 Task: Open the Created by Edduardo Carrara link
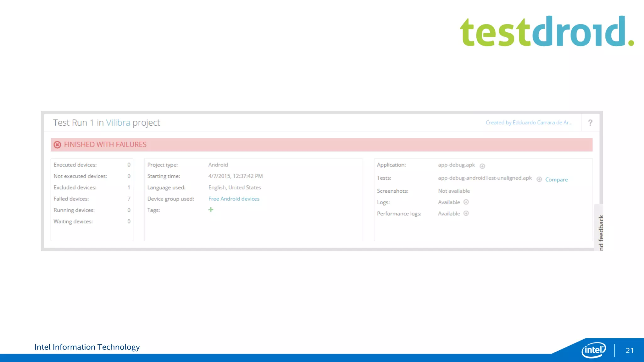click(529, 123)
